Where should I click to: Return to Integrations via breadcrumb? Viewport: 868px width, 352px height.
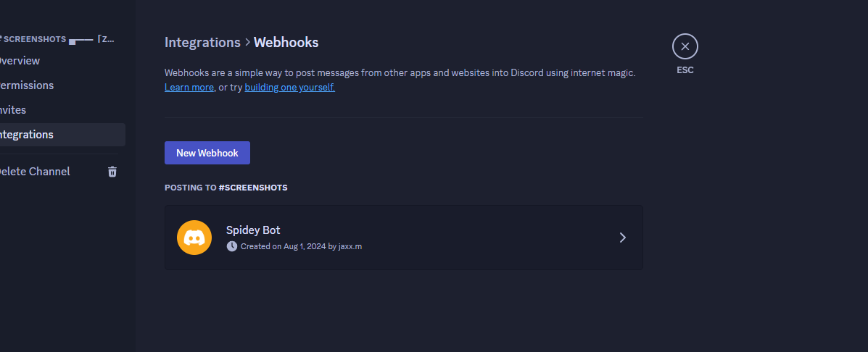coord(202,43)
